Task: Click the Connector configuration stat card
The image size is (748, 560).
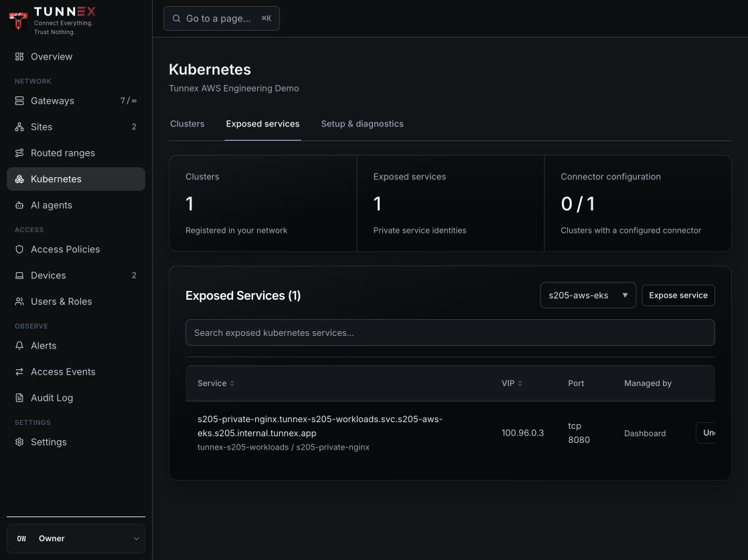Action: pyautogui.click(x=638, y=203)
